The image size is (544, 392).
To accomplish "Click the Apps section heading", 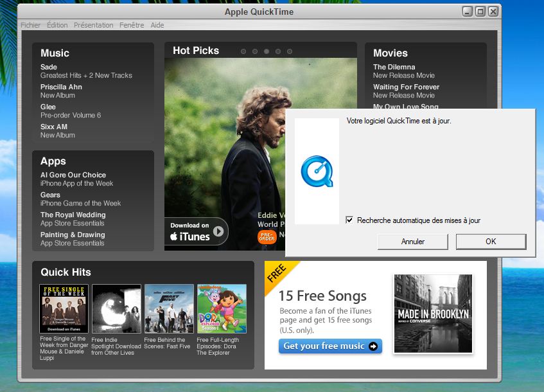I will 53,161.
